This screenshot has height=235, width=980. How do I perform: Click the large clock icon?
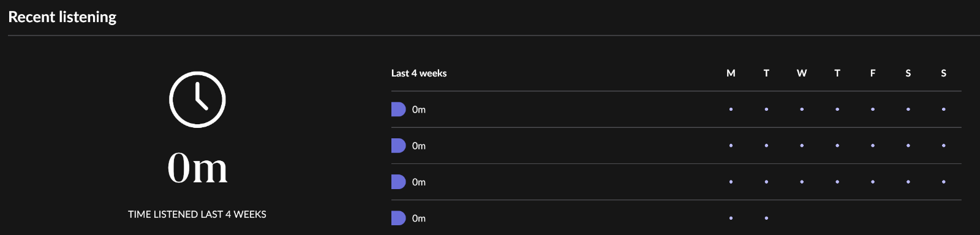tap(197, 100)
